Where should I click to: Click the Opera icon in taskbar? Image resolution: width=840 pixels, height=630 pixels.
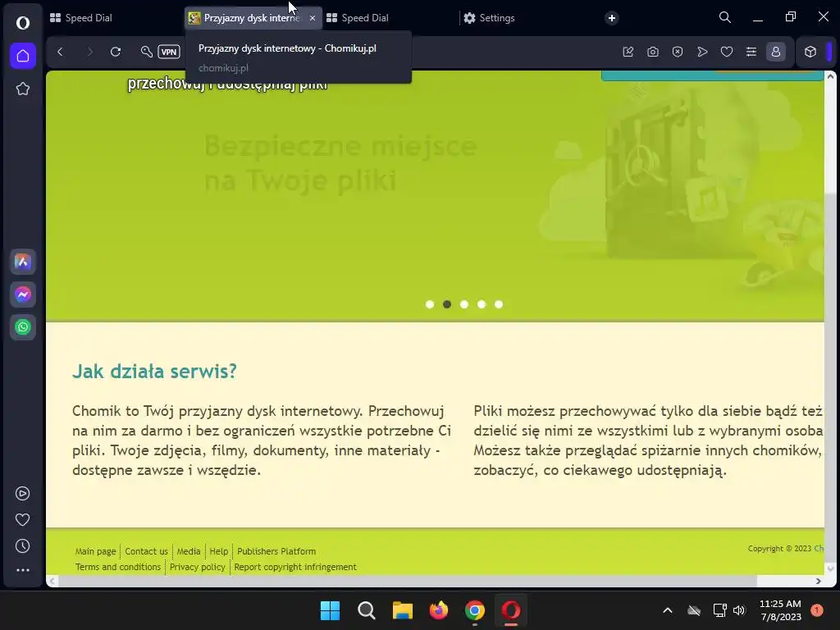pyautogui.click(x=511, y=610)
